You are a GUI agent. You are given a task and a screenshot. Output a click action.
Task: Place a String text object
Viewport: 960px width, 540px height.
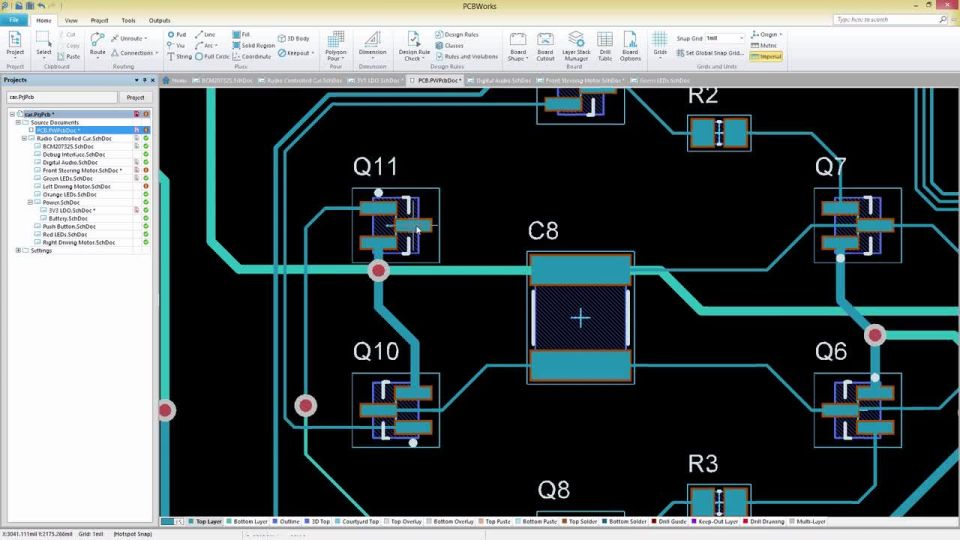[179, 56]
